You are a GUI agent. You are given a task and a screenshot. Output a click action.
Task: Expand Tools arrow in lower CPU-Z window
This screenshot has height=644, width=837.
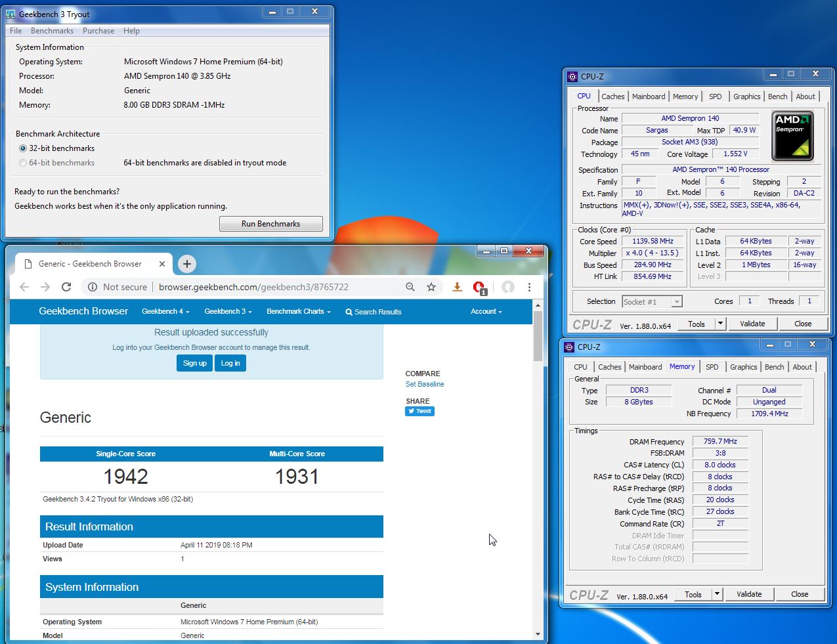coord(717,594)
